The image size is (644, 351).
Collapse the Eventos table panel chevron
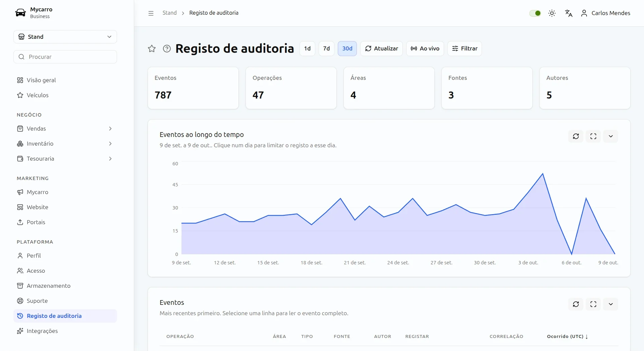click(611, 304)
